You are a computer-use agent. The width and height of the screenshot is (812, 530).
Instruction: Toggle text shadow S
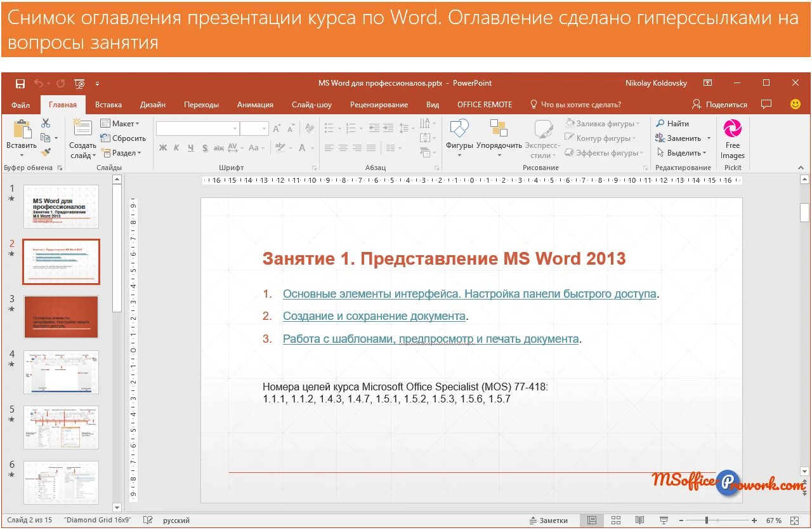point(205,148)
